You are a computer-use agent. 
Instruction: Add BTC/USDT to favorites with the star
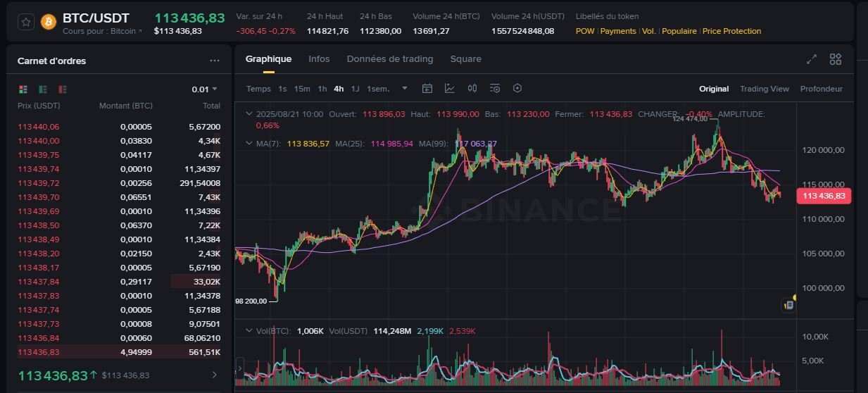(x=26, y=23)
